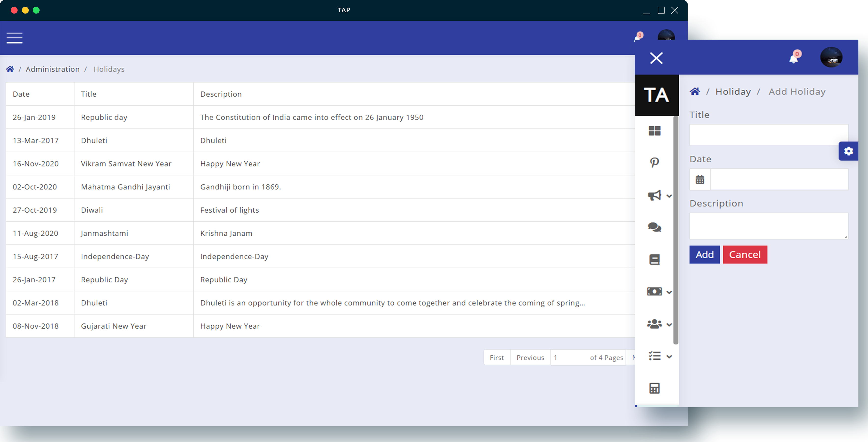Click the Holiday breadcrumb link
868x442 pixels.
pos(733,92)
